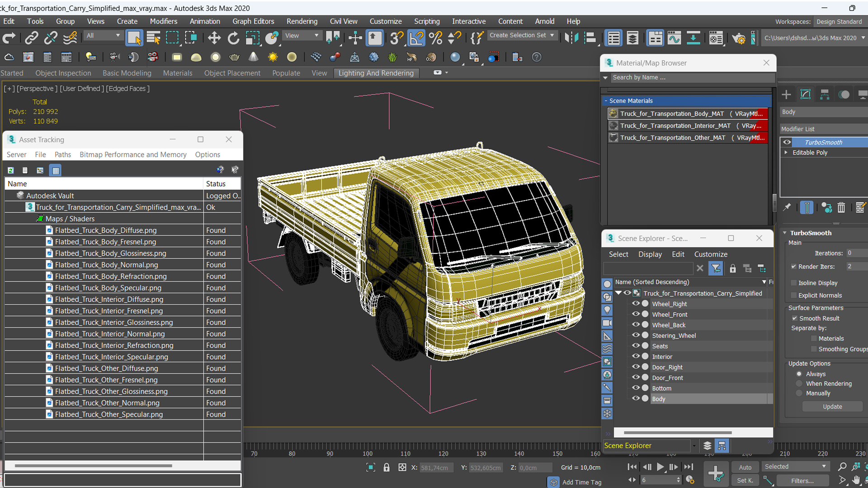This screenshot has width=868, height=488.
Task: Collapse the Scene Materials section
Action: (x=606, y=101)
